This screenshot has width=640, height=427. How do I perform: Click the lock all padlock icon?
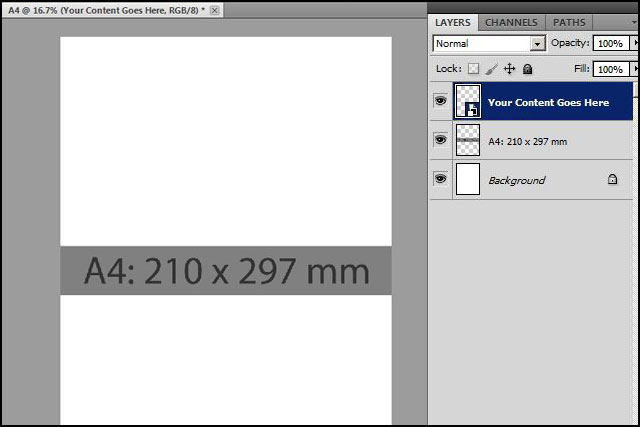tap(527, 69)
